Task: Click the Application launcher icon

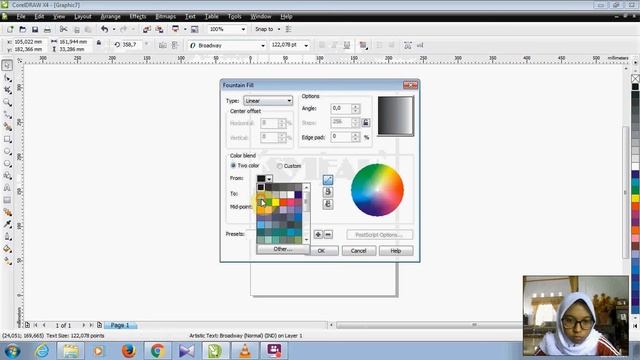Action: click(x=176, y=29)
